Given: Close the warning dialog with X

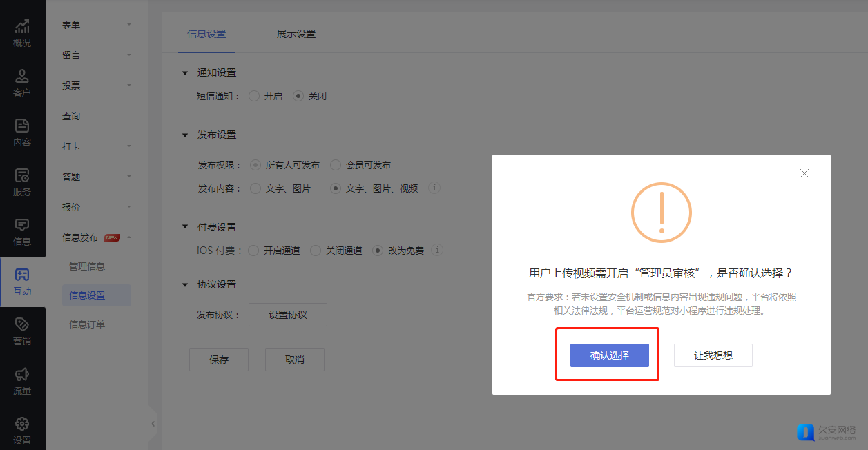Looking at the screenshot, I should click(804, 173).
